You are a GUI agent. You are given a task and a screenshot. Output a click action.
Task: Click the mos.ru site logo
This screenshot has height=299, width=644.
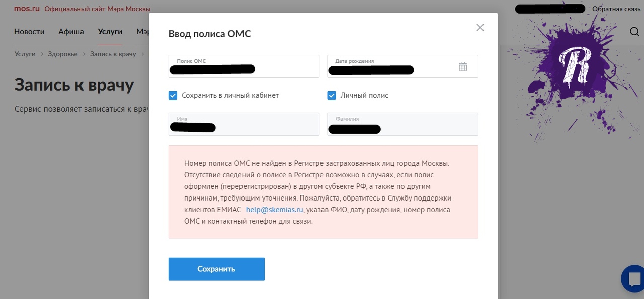27,9
